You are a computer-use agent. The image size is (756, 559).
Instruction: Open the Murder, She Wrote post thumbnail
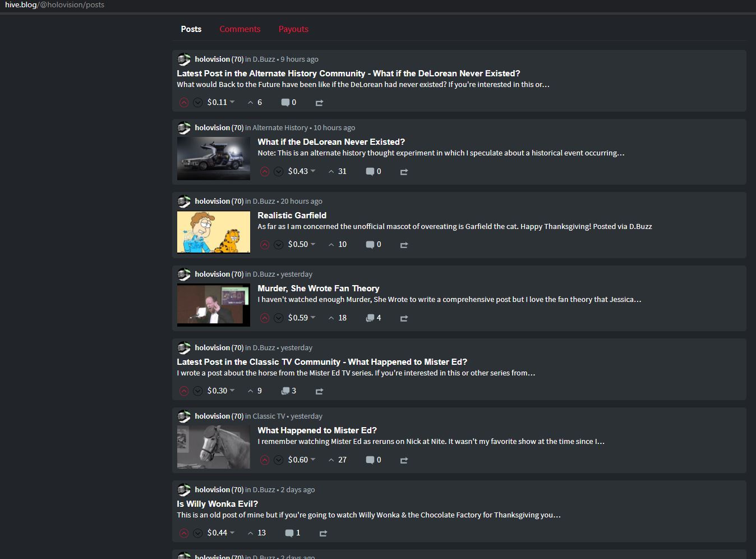tap(214, 305)
